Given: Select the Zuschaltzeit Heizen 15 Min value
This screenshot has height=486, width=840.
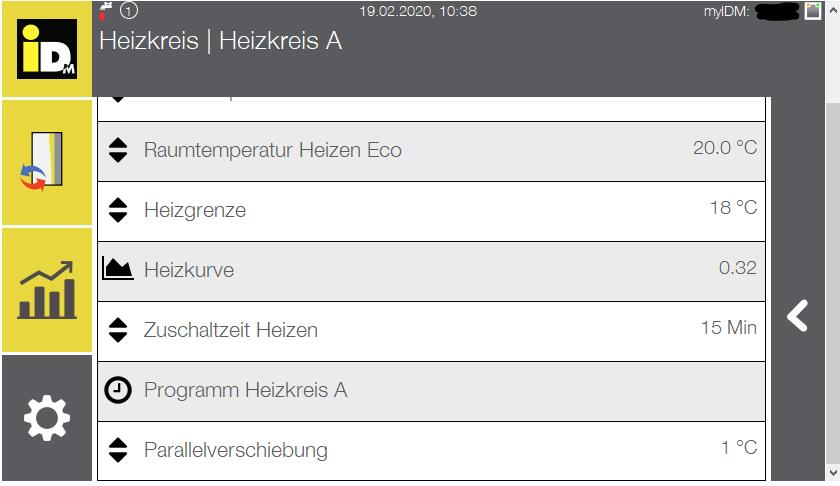Looking at the screenshot, I should click(729, 327).
